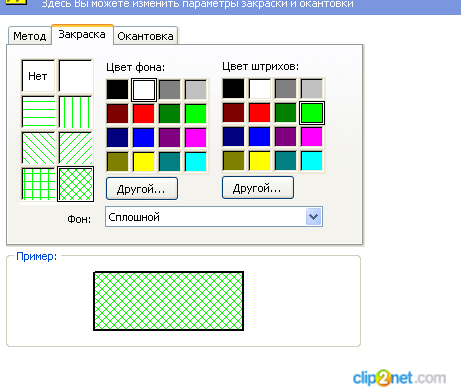The height and width of the screenshot is (389, 461).
Task: Set background color to yellow
Action: pos(144,162)
